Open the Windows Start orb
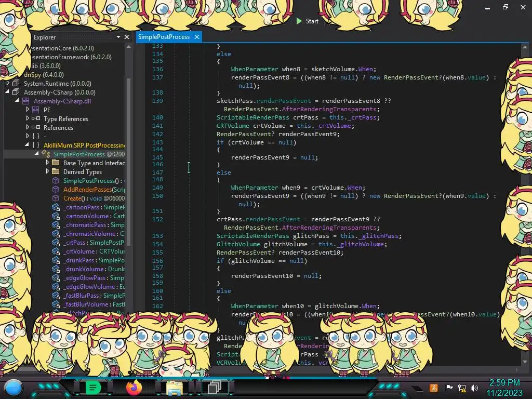Image resolution: width=532 pixels, height=399 pixels. [14, 388]
